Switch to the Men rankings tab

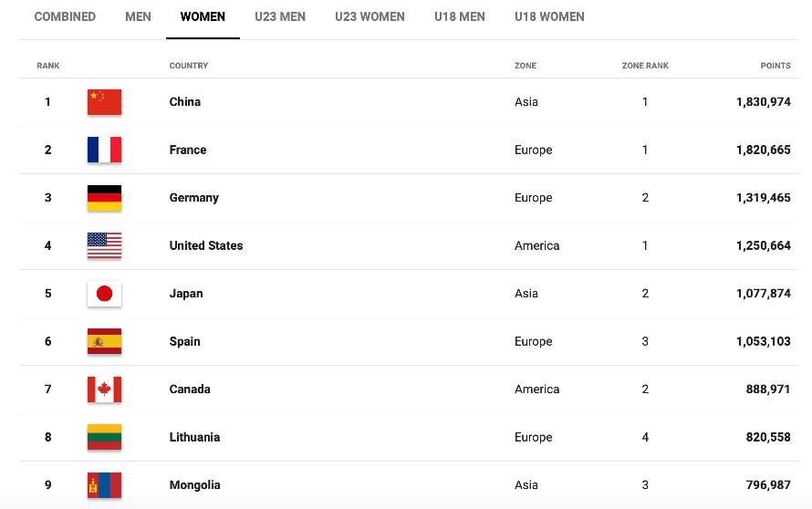(139, 17)
